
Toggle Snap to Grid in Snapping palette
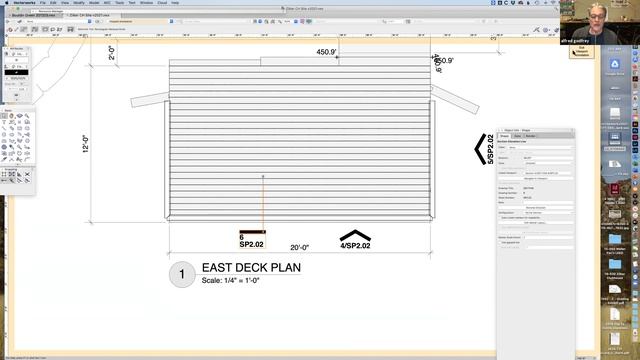(4, 174)
